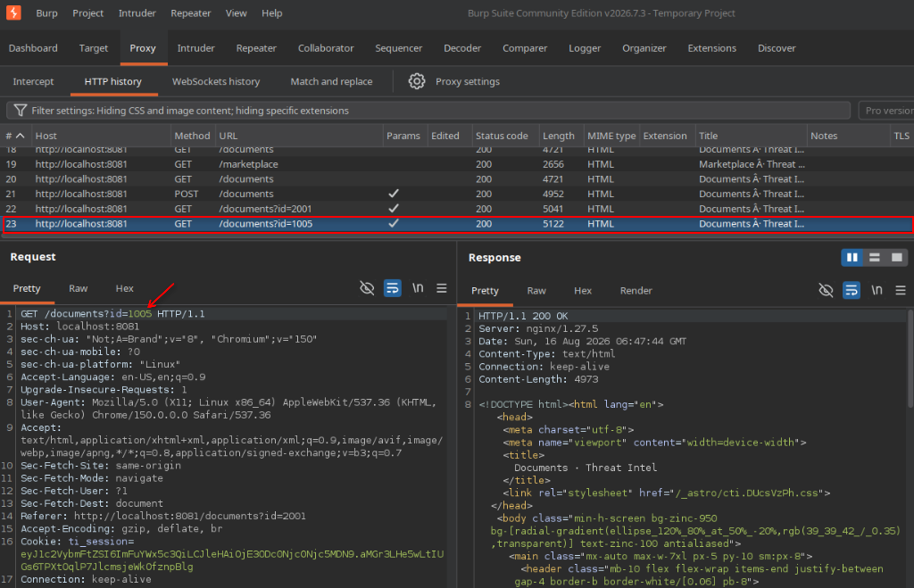Screen dimensions: 914x588
Task: Select history row 20 GET /documents
Action: (457, 179)
